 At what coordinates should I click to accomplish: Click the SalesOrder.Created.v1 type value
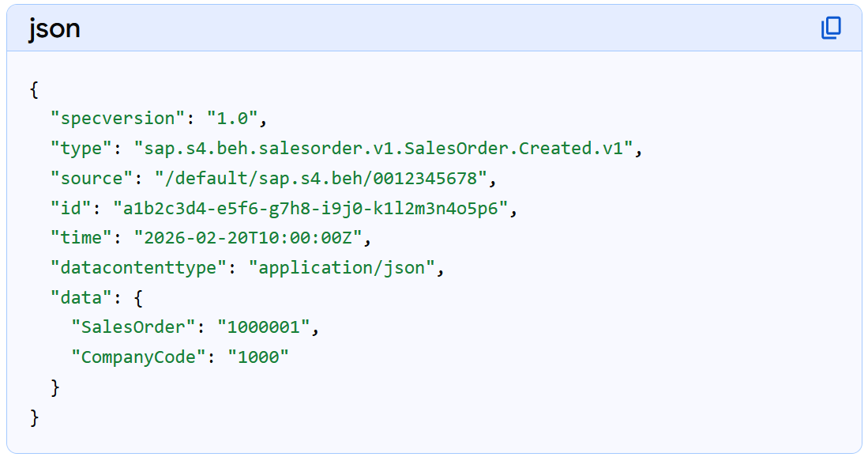383,149
